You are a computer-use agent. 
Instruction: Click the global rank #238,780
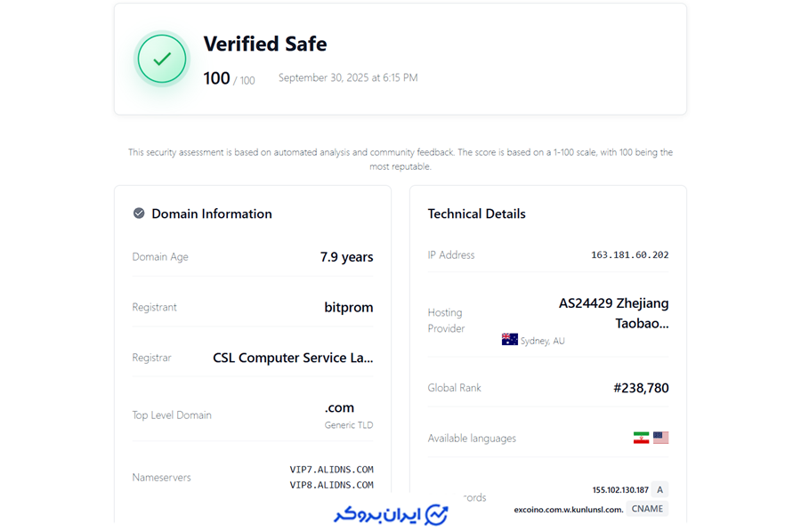640,388
